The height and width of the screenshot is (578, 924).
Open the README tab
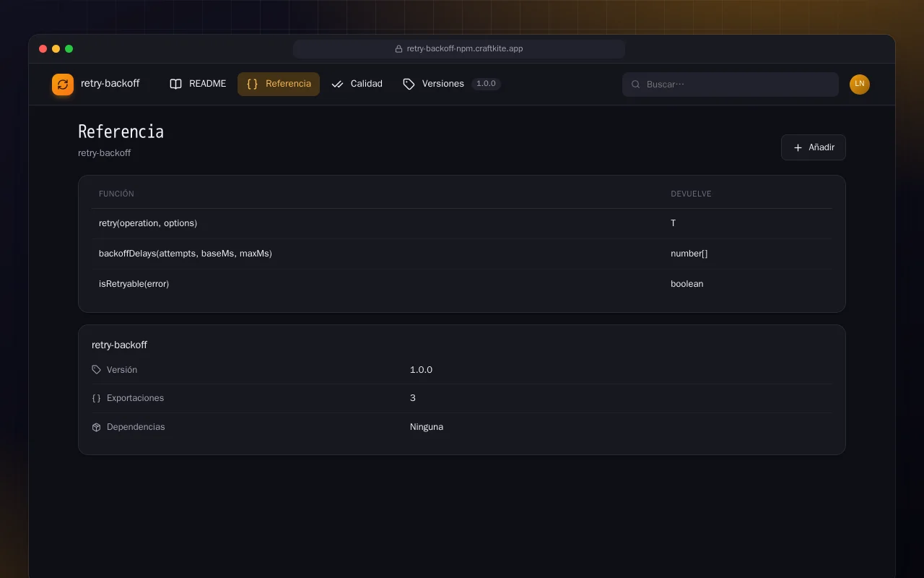(198, 84)
